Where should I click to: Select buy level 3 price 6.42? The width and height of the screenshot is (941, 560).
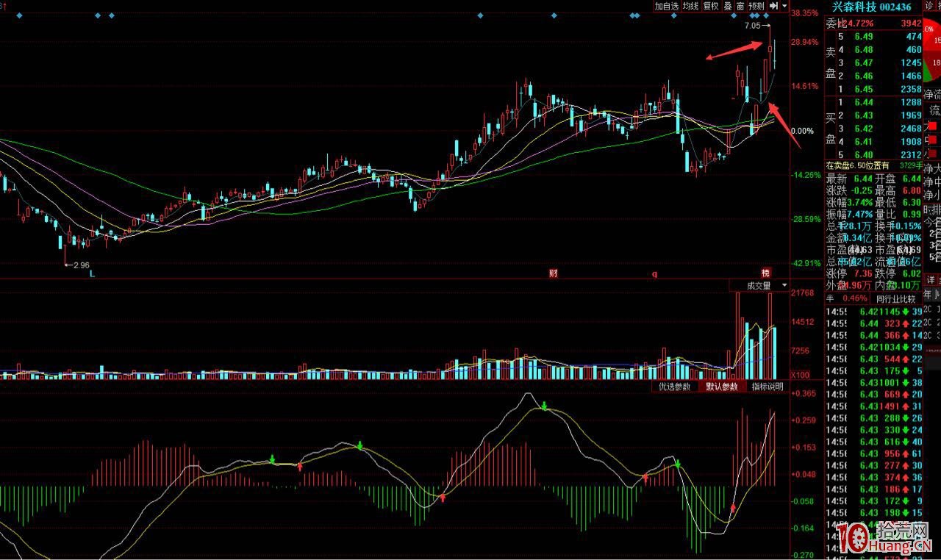tap(864, 129)
